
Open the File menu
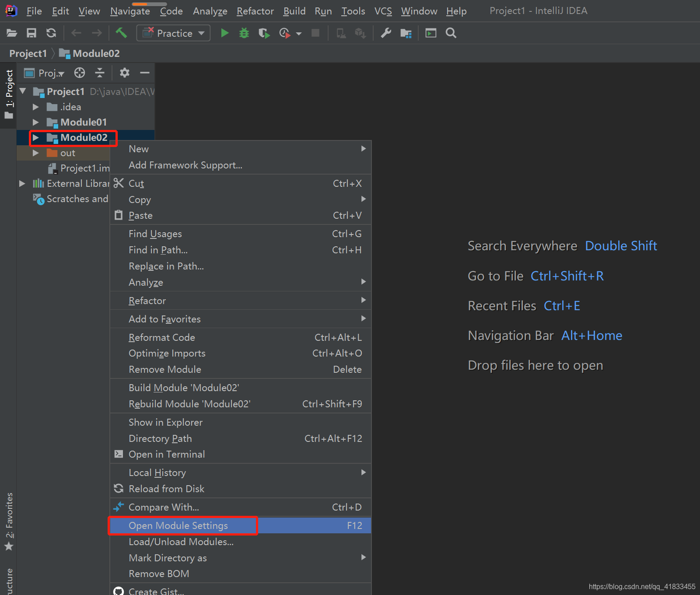point(34,11)
